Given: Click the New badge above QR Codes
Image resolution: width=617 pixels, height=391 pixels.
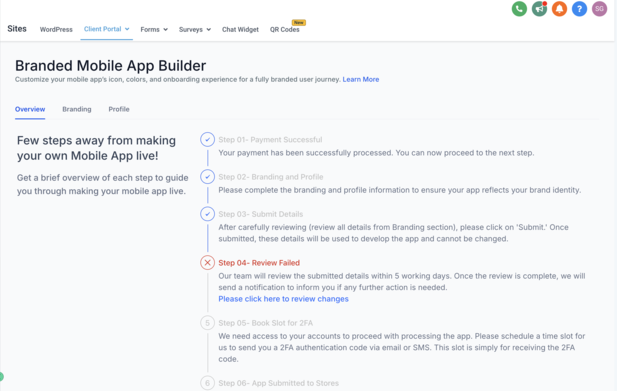Looking at the screenshot, I should click(x=299, y=22).
